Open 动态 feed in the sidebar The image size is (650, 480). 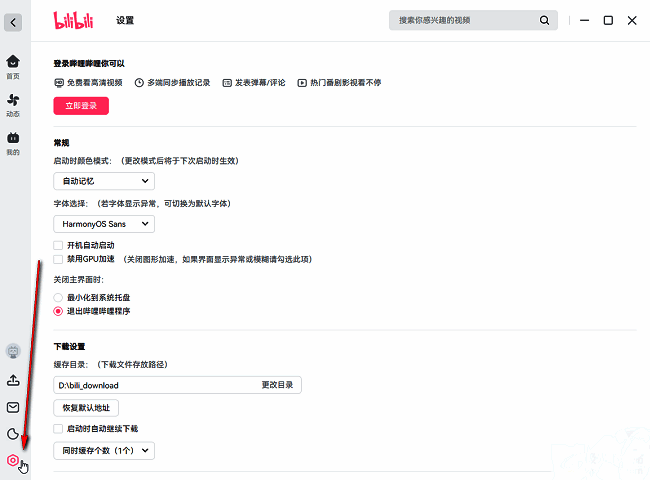point(13,105)
